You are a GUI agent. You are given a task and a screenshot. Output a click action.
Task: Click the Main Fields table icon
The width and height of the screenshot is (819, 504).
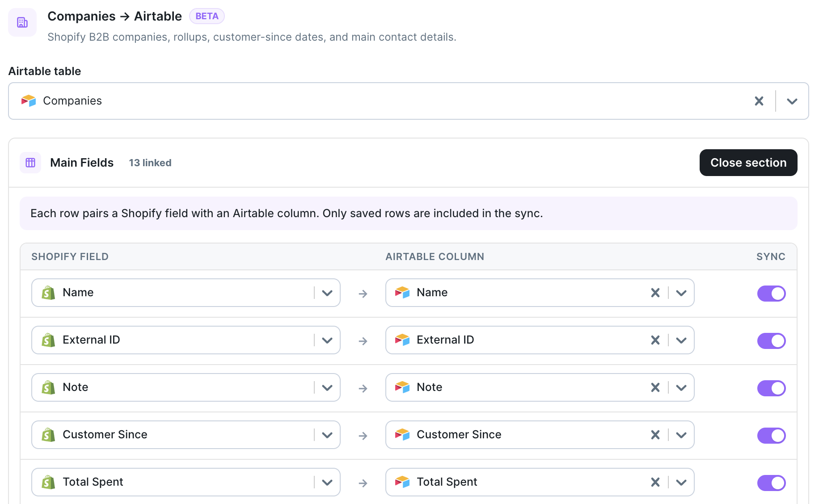pos(30,163)
